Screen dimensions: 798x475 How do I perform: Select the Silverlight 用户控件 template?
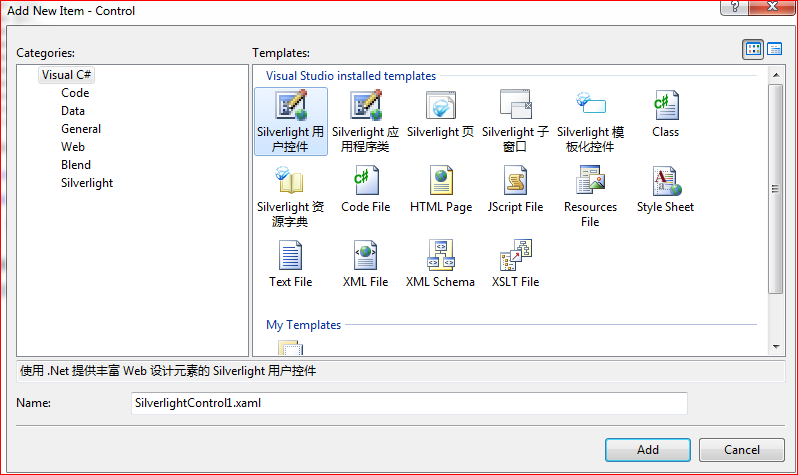pos(291,121)
